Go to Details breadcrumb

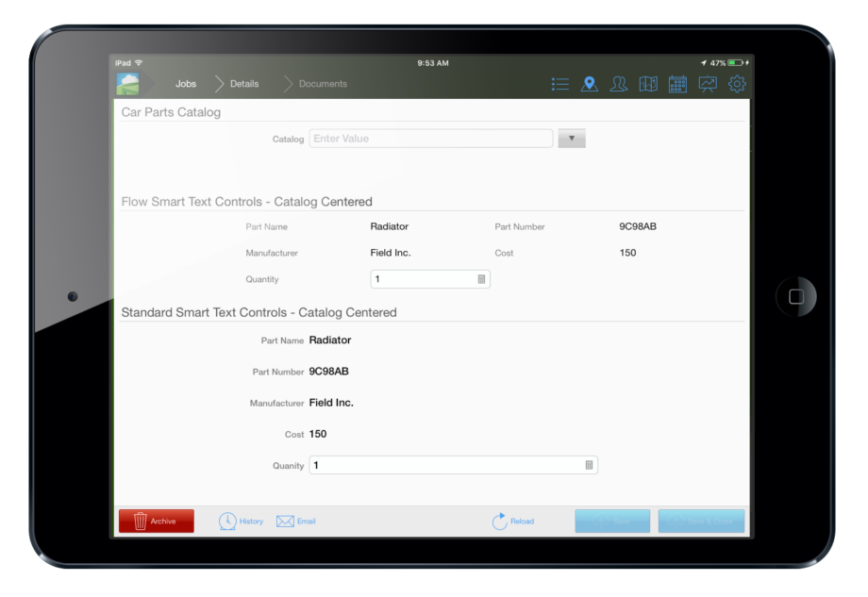(x=244, y=84)
